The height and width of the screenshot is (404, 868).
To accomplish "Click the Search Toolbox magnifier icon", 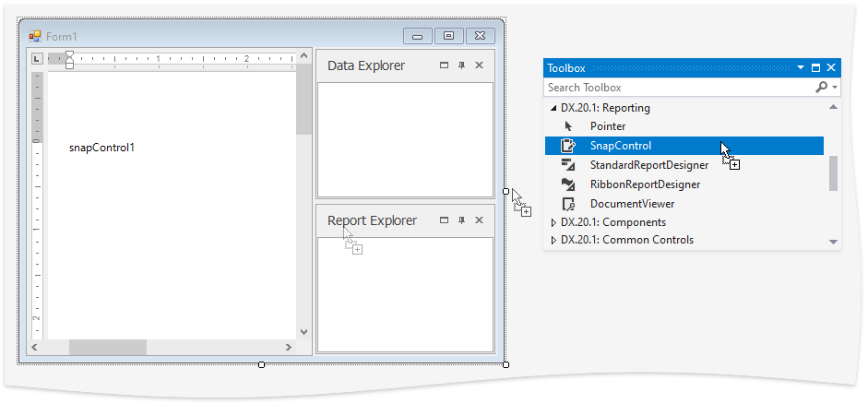I will coord(821,88).
